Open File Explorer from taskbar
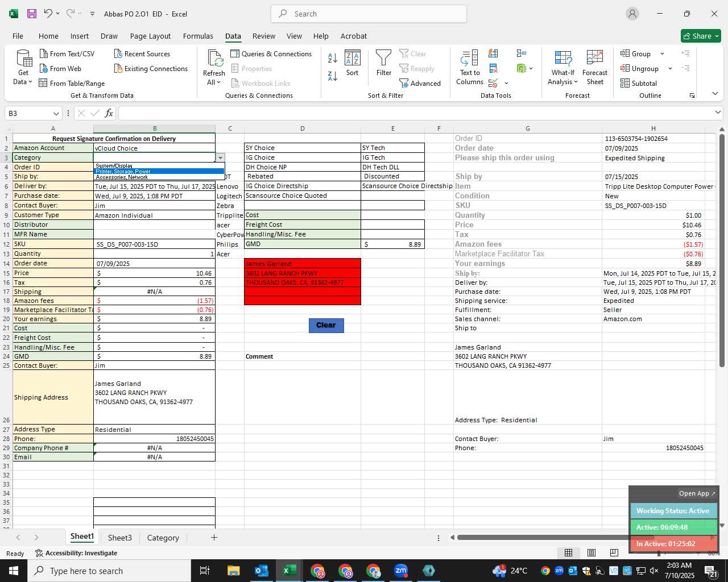 coord(233,571)
